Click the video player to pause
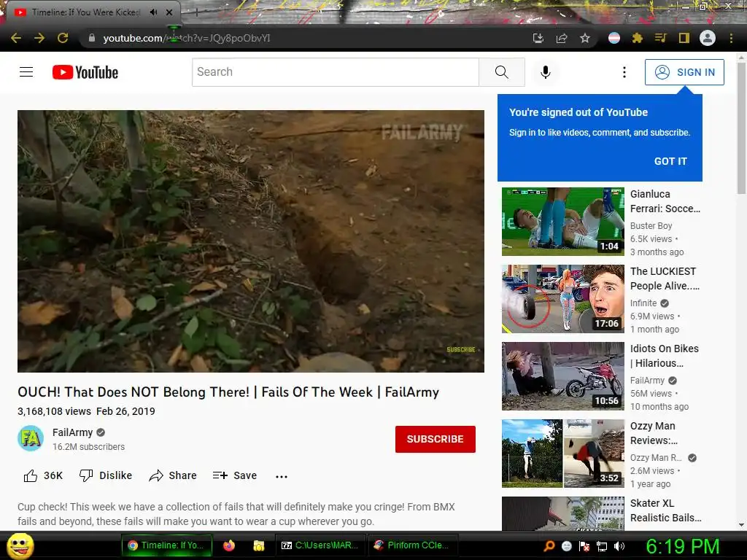Image resolution: width=747 pixels, height=560 pixels. (251, 241)
